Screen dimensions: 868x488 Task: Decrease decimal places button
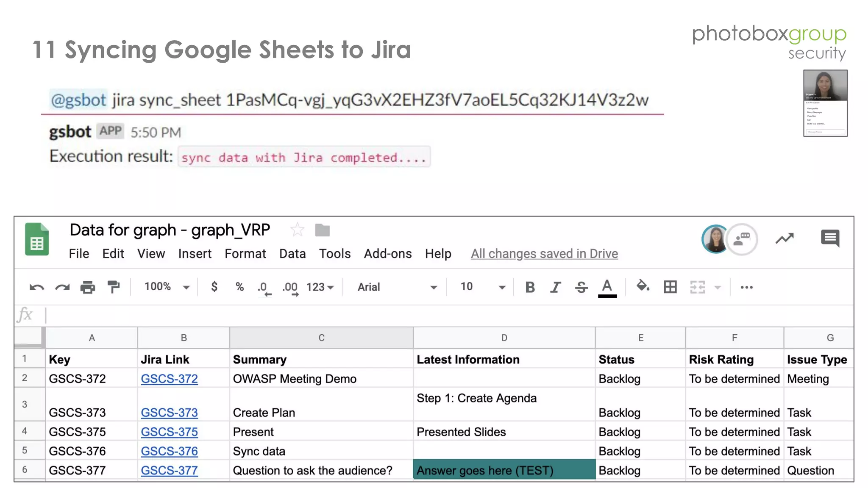click(264, 288)
